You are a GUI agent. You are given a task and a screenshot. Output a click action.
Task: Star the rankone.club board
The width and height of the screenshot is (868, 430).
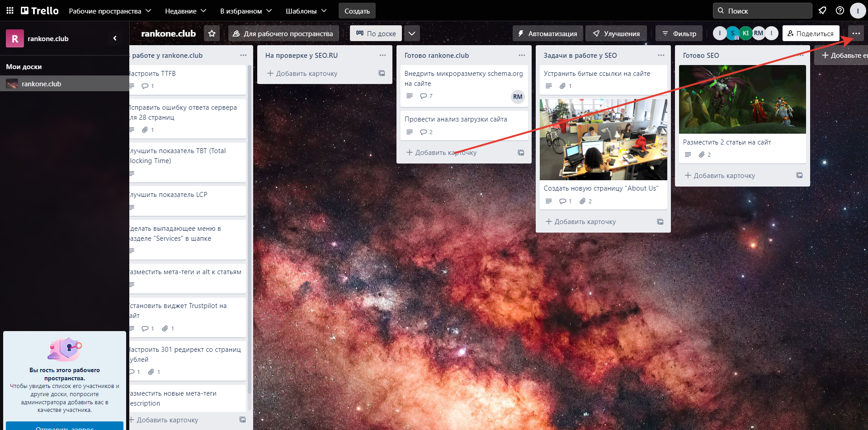[212, 33]
